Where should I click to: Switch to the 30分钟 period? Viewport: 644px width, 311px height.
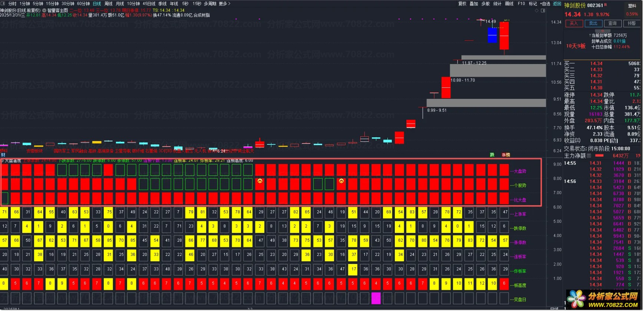[x=68, y=3]
